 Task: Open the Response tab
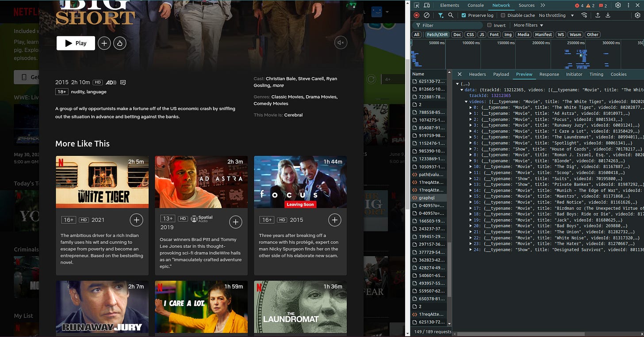(x=549, y=74)
